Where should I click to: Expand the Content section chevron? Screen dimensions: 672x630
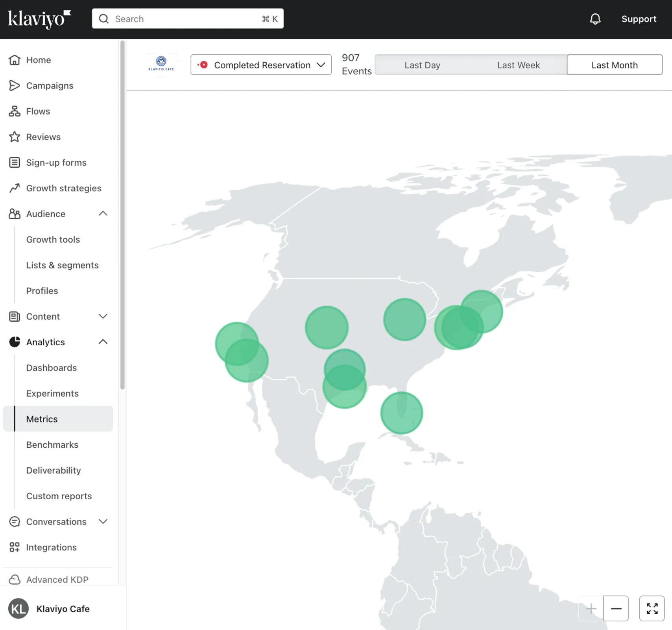[103, 316]
